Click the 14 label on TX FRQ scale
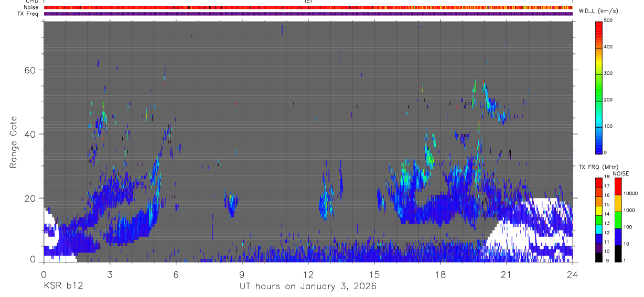This screenshot has width=644, height=297. tap(607, 214)
